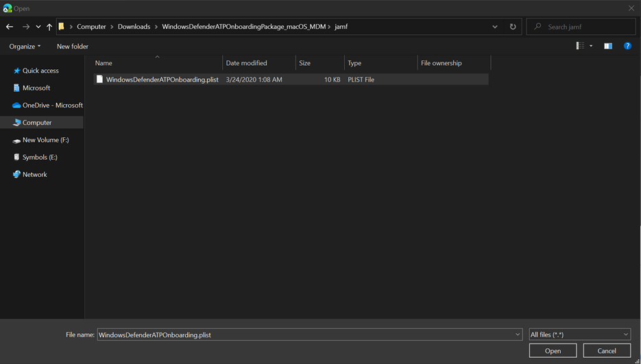The width and height of the screenshot is (641, 364).
Task: Expand the File name dropdown arrow
Action: pyautogui.click(x=518, y=335)
